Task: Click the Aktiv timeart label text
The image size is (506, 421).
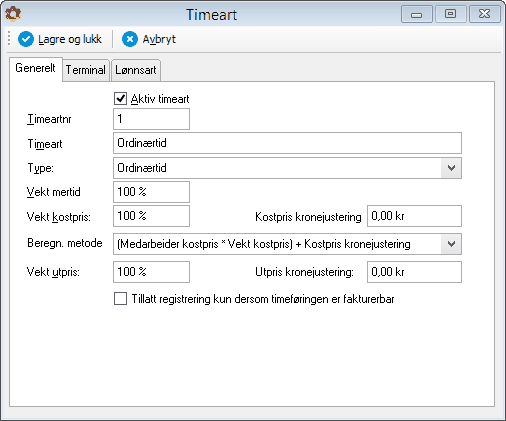Action: (160, 99)
